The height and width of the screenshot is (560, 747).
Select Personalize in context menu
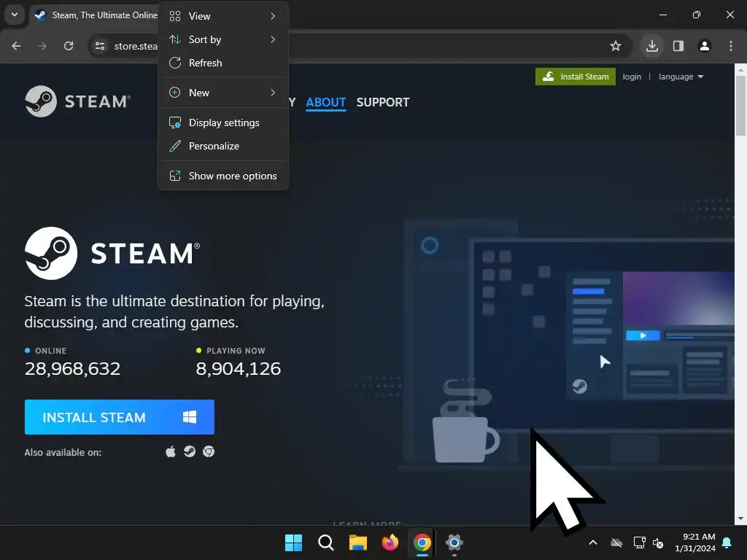pos(223,146)
